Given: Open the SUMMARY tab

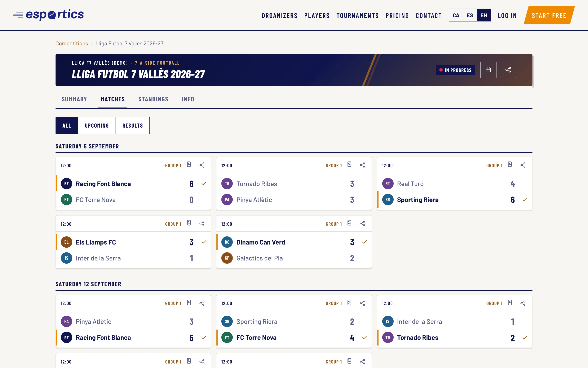Looking at the screenshot, I should 74,99.
